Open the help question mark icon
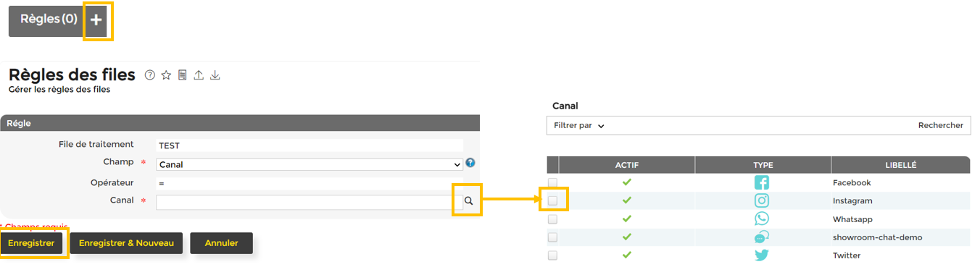This screenshot has height=267, width=980. [x=150, y=75]
